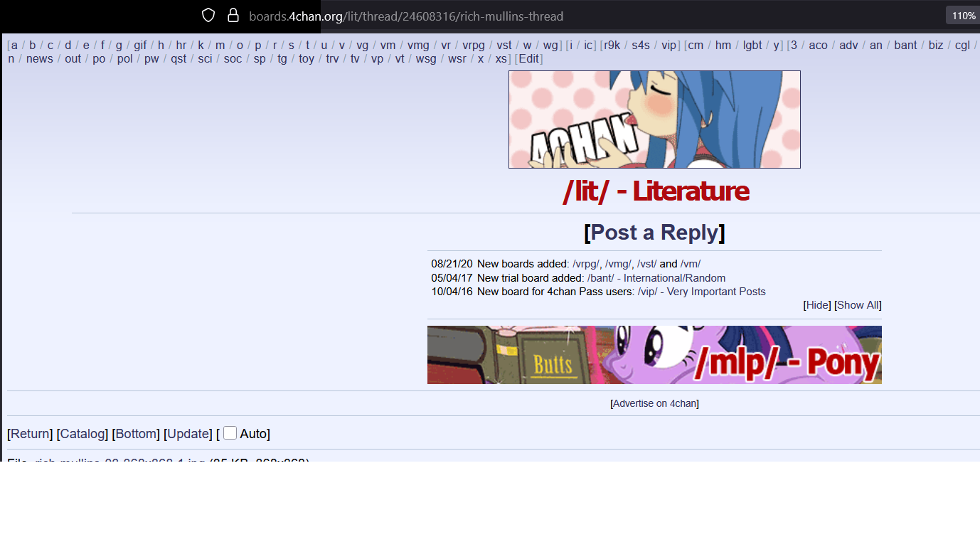Click the date text "05/04/17"
Viewport: 980px width, 537px height.
coord(452,278)
